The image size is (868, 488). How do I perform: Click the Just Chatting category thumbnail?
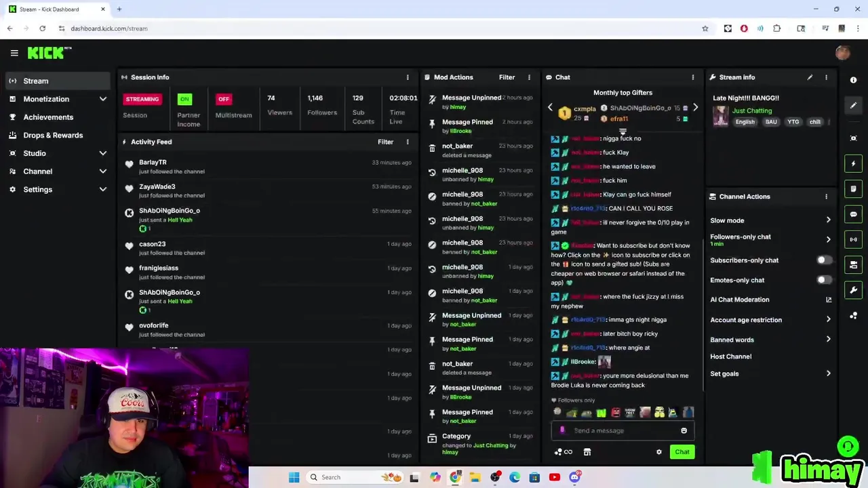click(720, 116)
